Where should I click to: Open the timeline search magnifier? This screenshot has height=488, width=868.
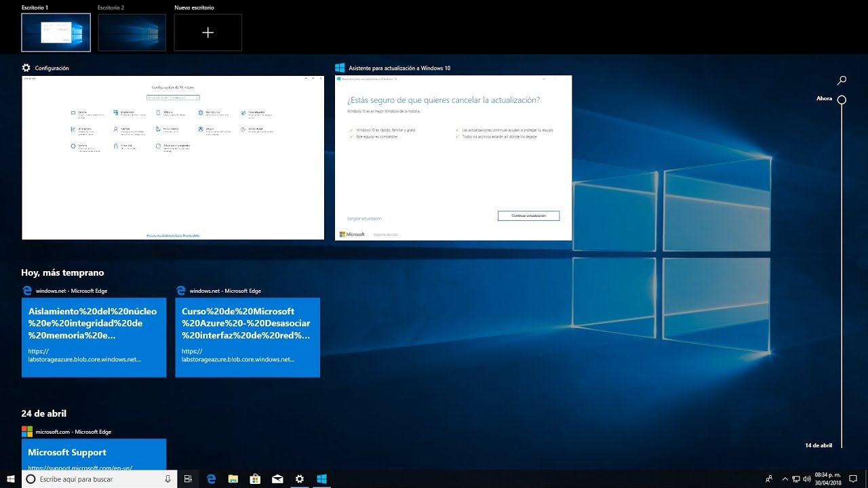pyautogui.click(x=842, y=81)
